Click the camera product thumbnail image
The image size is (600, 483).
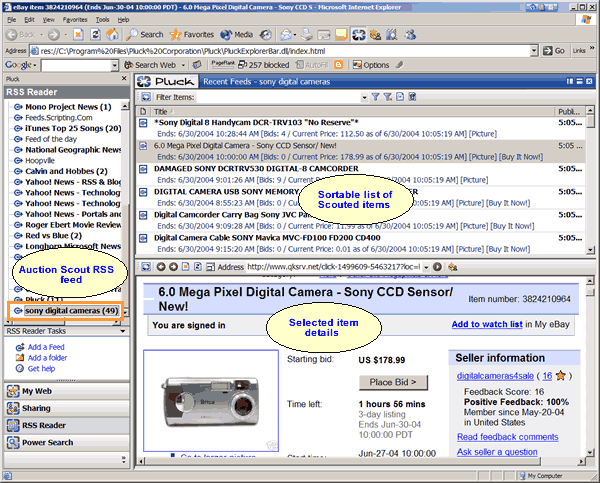click(211, 401)
